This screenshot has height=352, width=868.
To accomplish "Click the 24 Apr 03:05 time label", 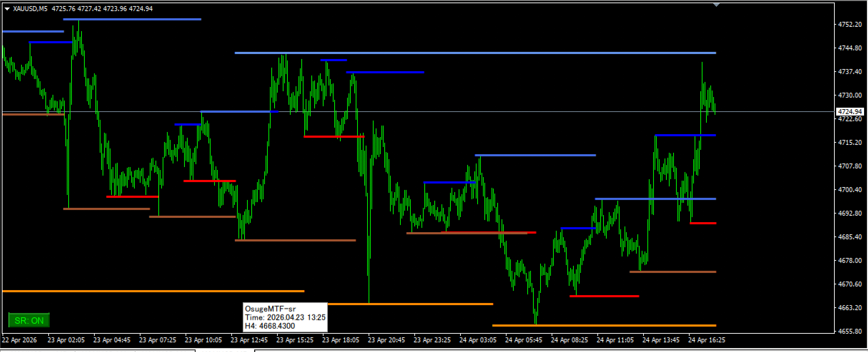I will (478, 340).
